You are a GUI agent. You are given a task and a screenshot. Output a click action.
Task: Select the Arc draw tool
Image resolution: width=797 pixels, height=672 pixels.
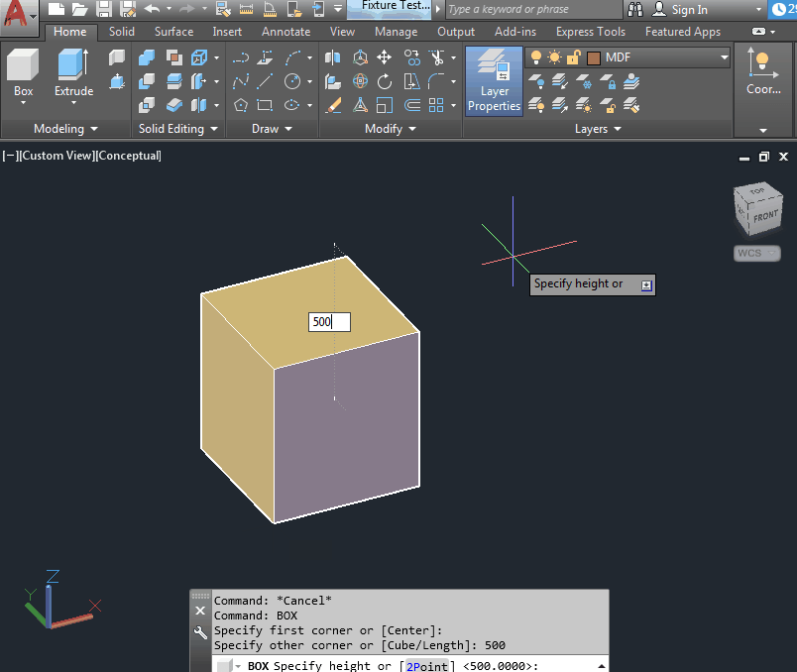click(x=292, y=57)
